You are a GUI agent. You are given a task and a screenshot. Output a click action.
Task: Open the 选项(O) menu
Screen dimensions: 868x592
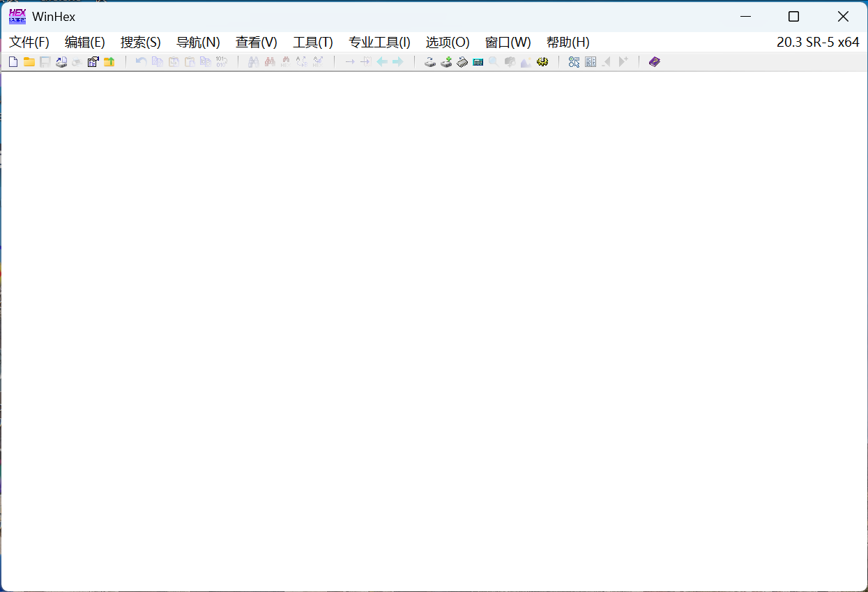(448, 42)
